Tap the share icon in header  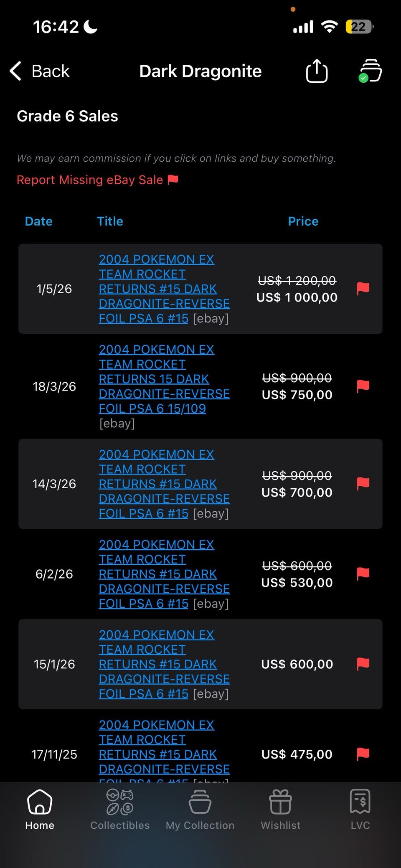[317, 71]
